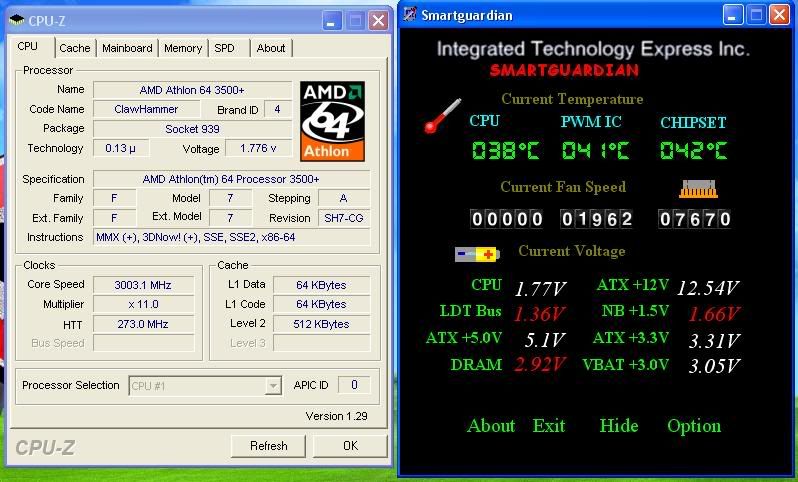
Task: Close the Smartguardian window
Action: [x=779, y=15]
